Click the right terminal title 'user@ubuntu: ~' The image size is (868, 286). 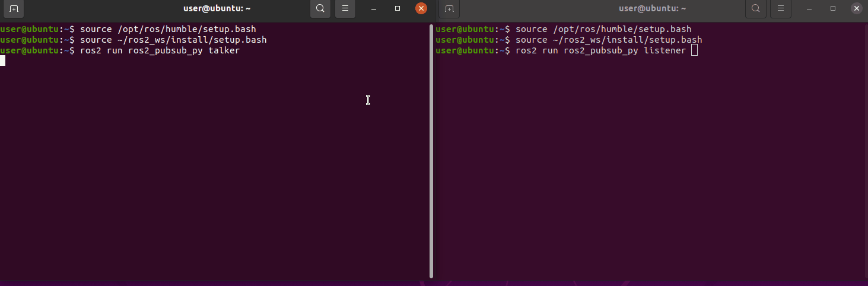[x=652, y=8]
